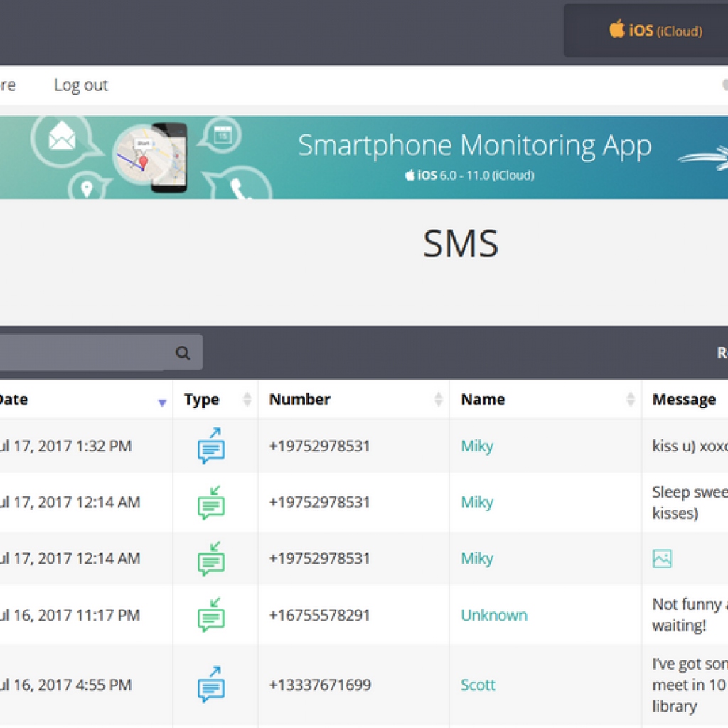Sort table by Date column arrow

tap(162, 402)
